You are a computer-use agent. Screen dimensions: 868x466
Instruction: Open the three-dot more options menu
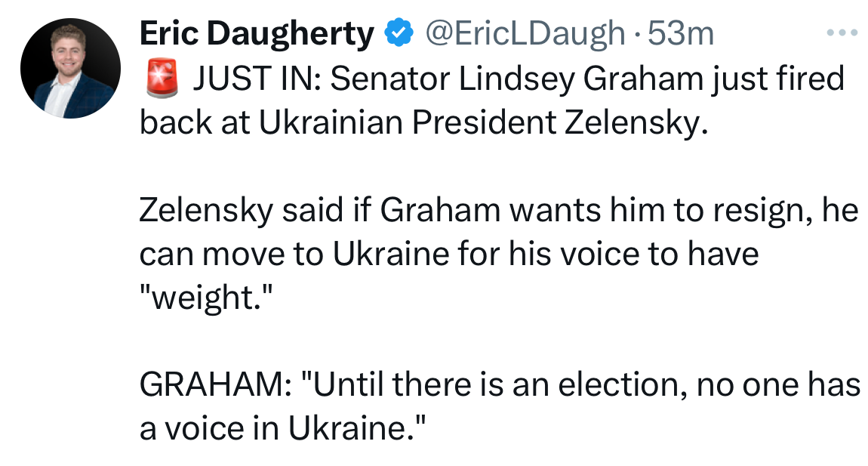[x=843, y=33]
